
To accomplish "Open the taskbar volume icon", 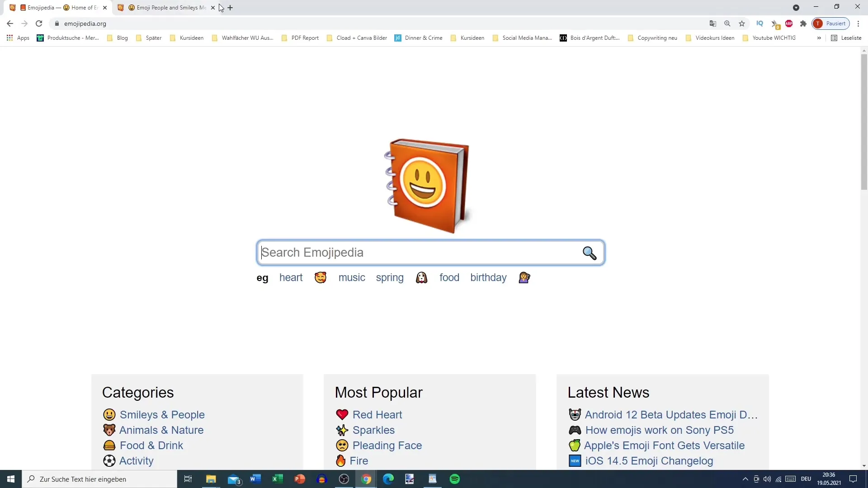I will (x=767, y=479).
